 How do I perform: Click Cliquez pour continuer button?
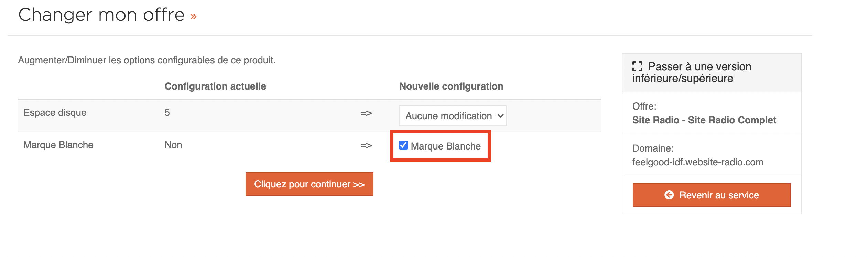pos(309,184)
